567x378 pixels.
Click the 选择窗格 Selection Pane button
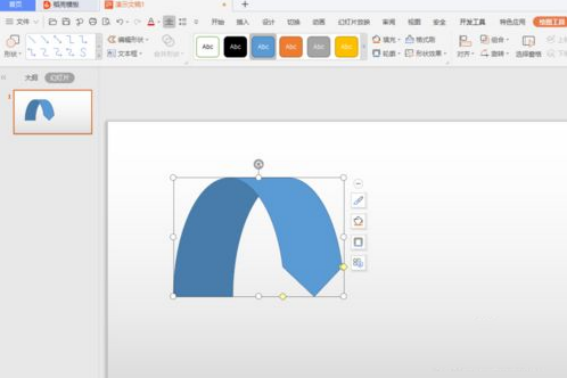tap(528, 46)
